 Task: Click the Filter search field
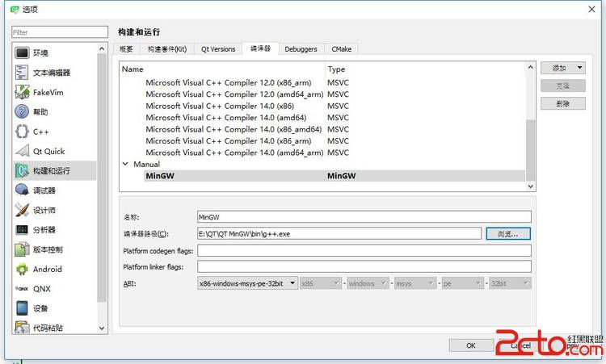[x=60, y=32]
